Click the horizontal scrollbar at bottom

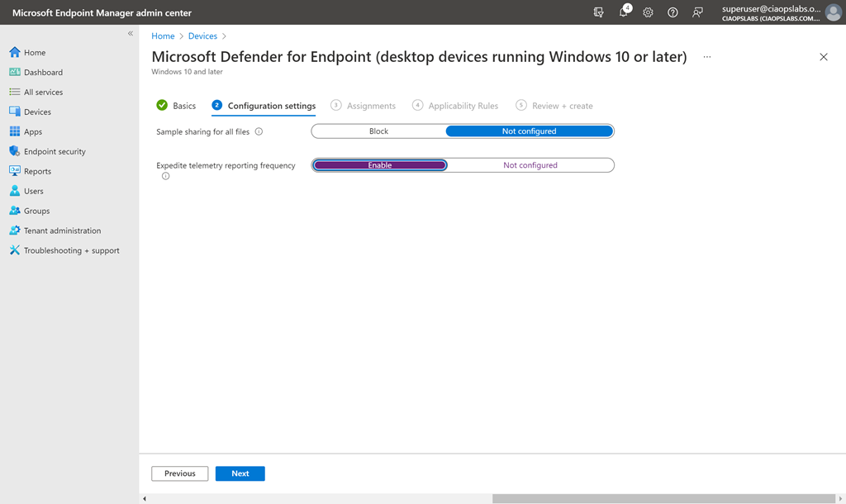[661, 498]
